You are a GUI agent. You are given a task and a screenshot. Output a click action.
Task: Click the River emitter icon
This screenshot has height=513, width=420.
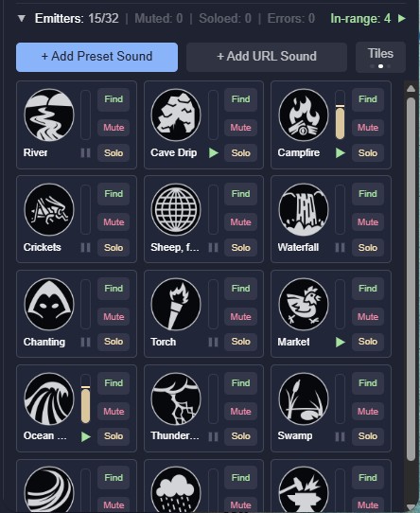pos(49,115)
